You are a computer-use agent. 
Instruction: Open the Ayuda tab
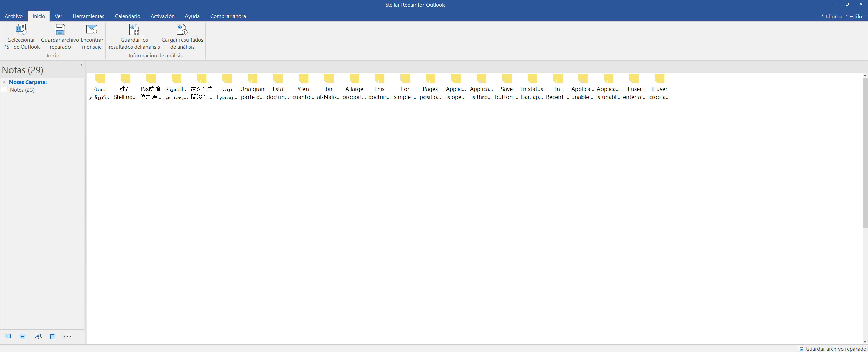pos(192,16)
